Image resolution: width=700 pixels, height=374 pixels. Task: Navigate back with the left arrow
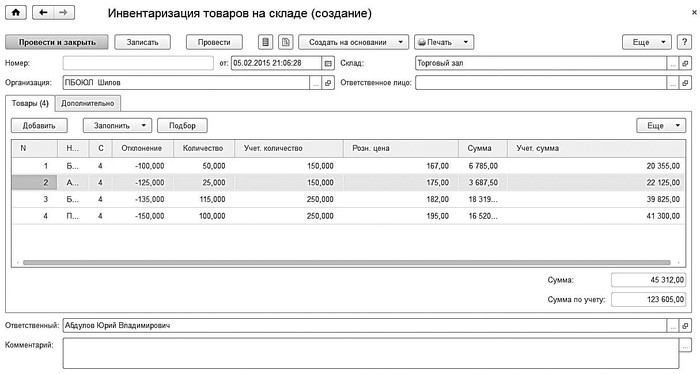[x=43, y=12]
